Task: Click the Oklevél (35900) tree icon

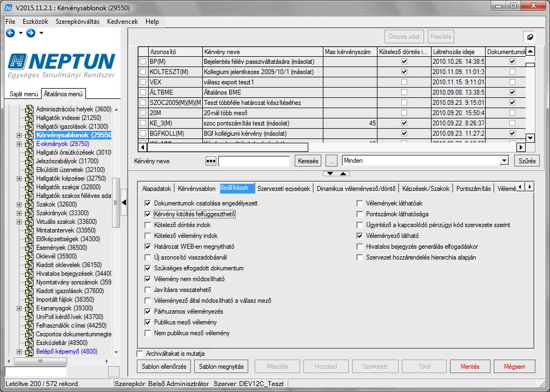Action: coord(29,256)
